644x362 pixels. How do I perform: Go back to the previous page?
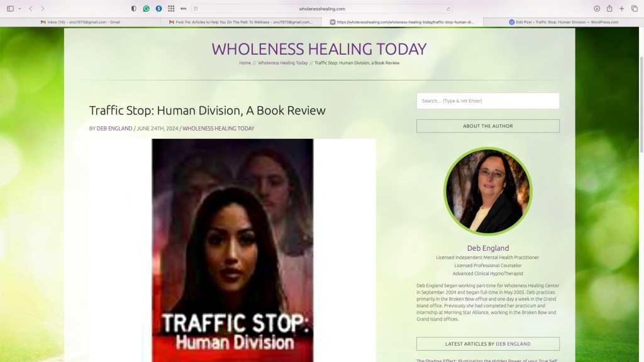click(31, 9)
